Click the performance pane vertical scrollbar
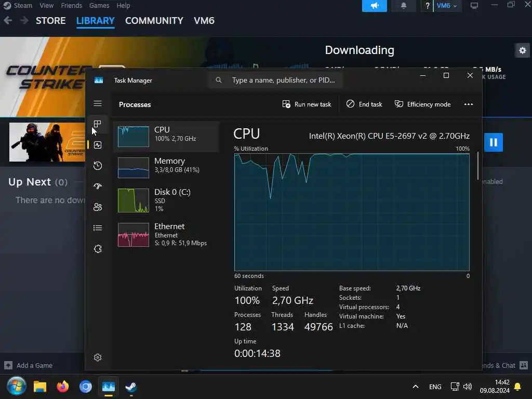This screenshot has width=532, height=399. (x=478, y=166)
